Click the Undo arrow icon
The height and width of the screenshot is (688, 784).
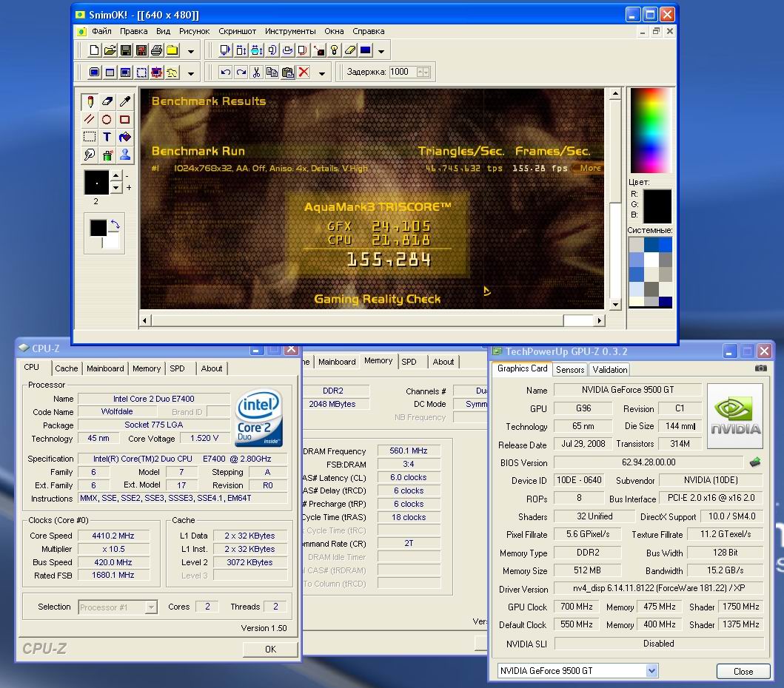pyautogui.click(x=226, y=72)
